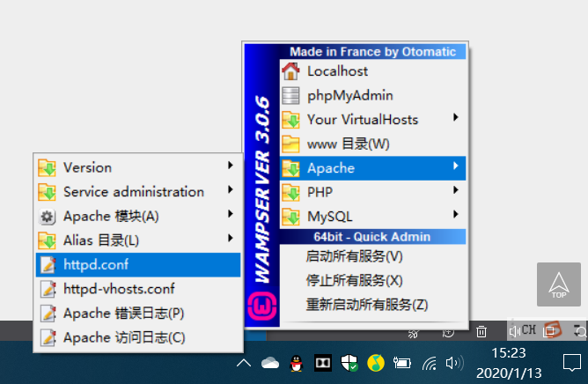Viewport: 588px width, 384px height.
Task: Click the CH input language indicator
Action: [529, 330]
